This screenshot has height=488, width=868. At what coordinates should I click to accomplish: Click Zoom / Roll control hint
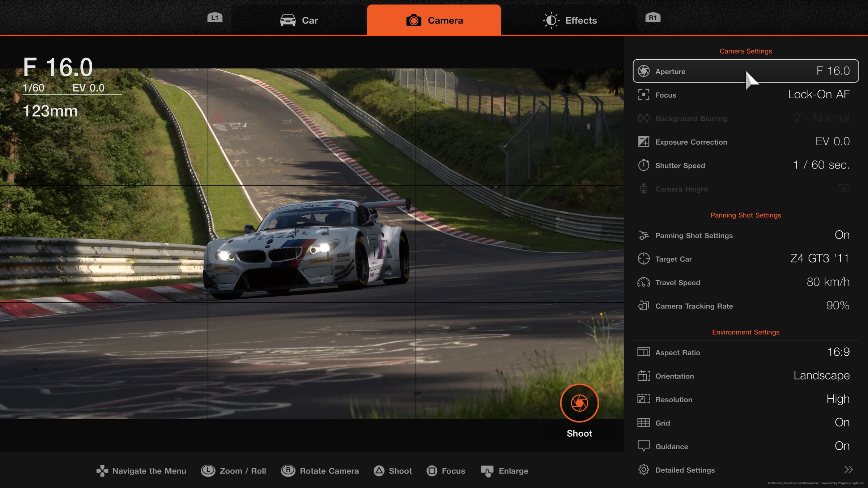click(234, 471)
